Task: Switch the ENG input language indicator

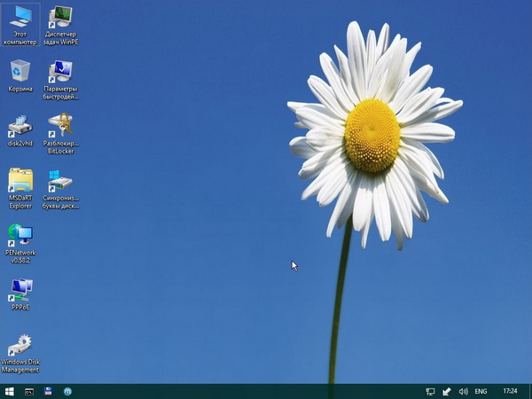Action: pyautogui.click(x=481, y=391)
